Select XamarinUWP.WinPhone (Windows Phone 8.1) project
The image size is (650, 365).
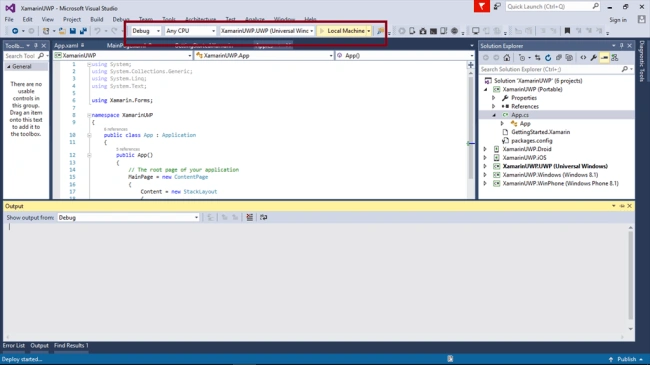point(560,183)
